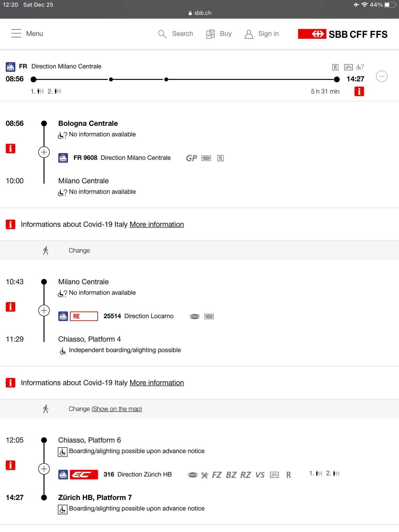399x532 pixels.
Task: Click the SBB CFF FFS logo
Action: 343,34
